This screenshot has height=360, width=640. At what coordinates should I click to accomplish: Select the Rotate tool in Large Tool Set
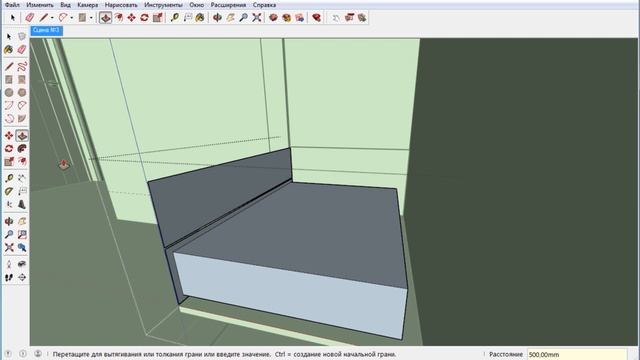[x=9, y=149]
